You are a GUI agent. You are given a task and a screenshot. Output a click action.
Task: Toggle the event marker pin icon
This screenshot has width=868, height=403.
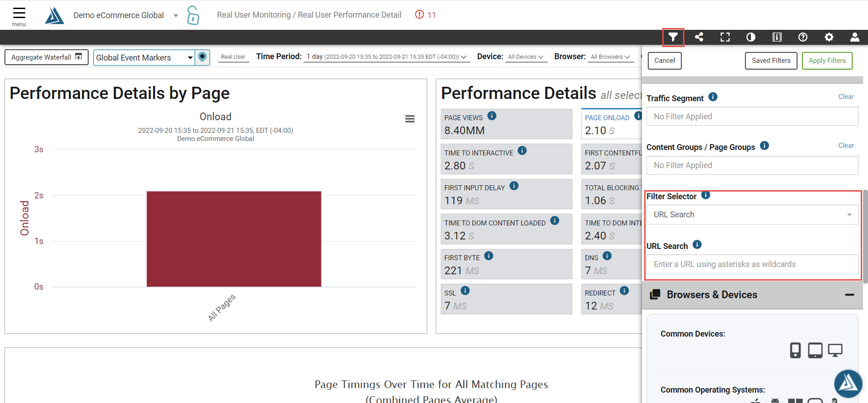[x=203, y=57]
